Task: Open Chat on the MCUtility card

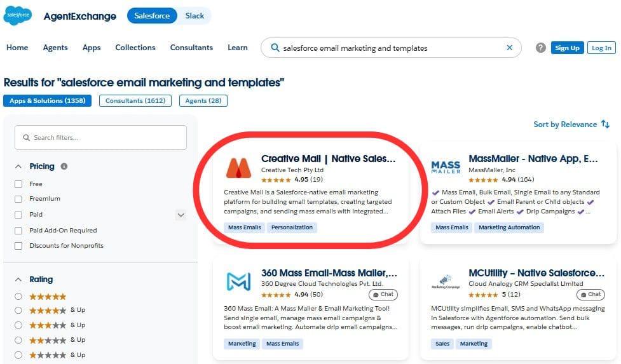Action: click(x=590, y=294)
